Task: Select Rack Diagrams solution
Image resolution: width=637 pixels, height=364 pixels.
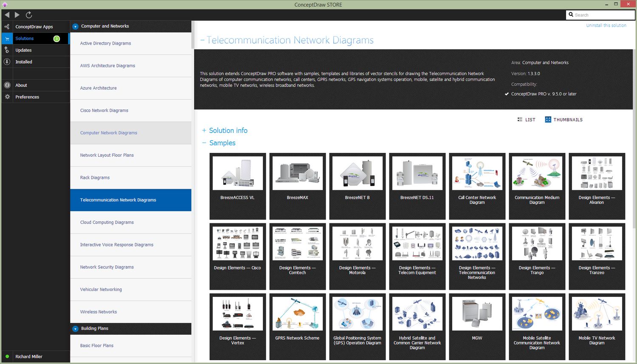Action: point(131,178)
